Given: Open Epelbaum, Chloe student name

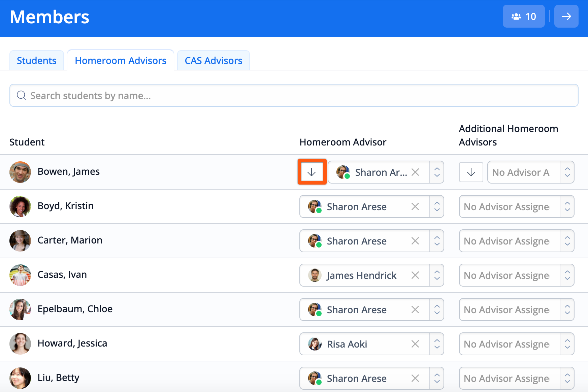Looking at the screenshot, I should point(75,309).
